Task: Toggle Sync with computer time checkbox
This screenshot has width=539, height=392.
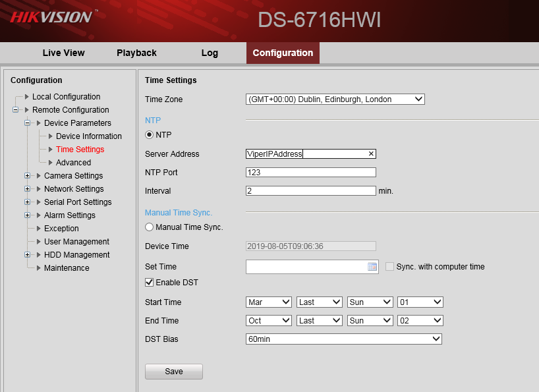Action: click(389, 267)
